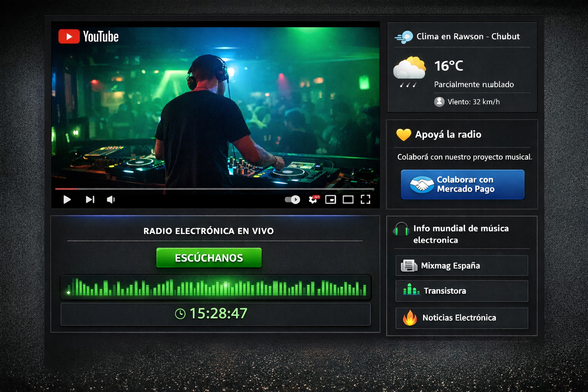The height and width of the screenshot is (392, 588).
Task: Click the clock time display
Action: click(x=216, y=314)
